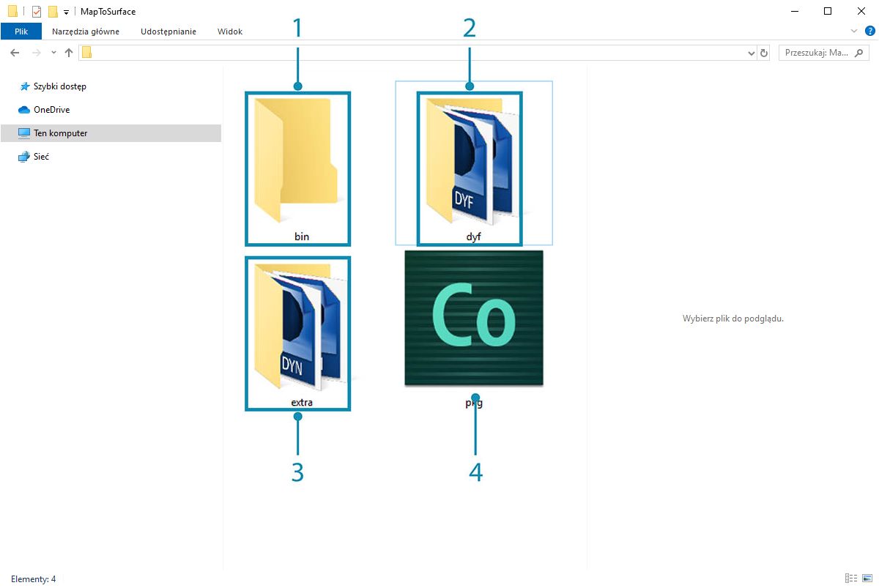The width and height of the screenshot is (879, 588).
Task: Go back with the back arrow
Action: tap(15, 53)
